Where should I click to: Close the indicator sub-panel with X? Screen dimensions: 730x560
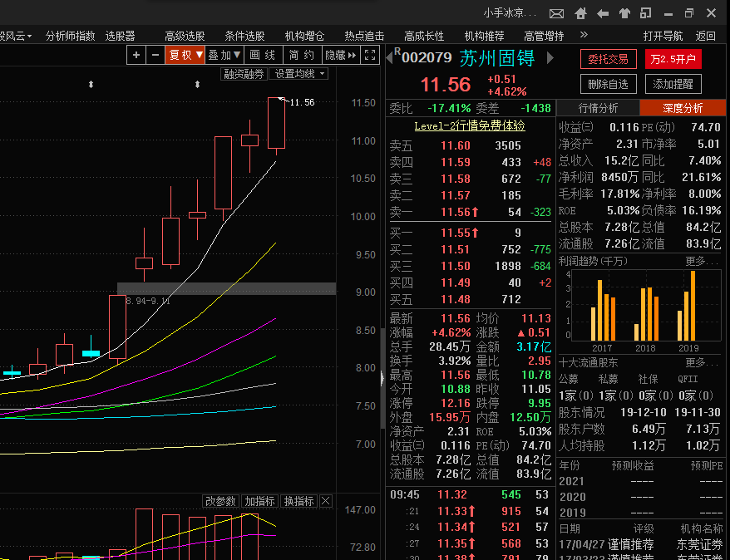click(326, 501)
